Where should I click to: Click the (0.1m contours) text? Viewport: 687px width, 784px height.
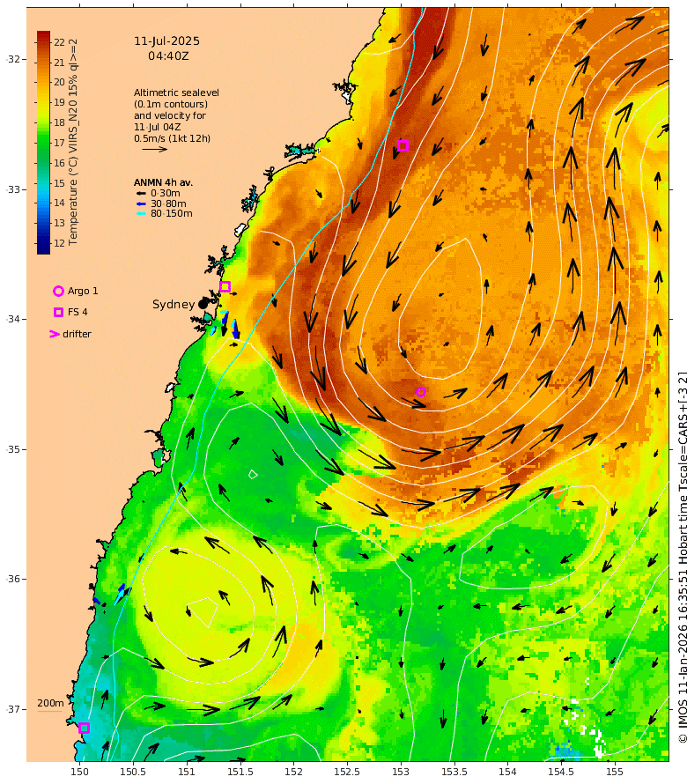click(171, 104)
